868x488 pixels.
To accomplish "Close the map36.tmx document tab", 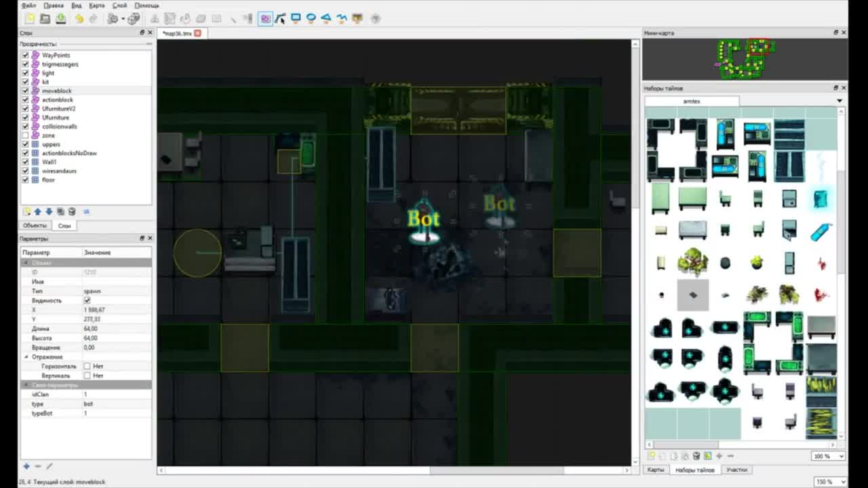I will tap(198, 33).
